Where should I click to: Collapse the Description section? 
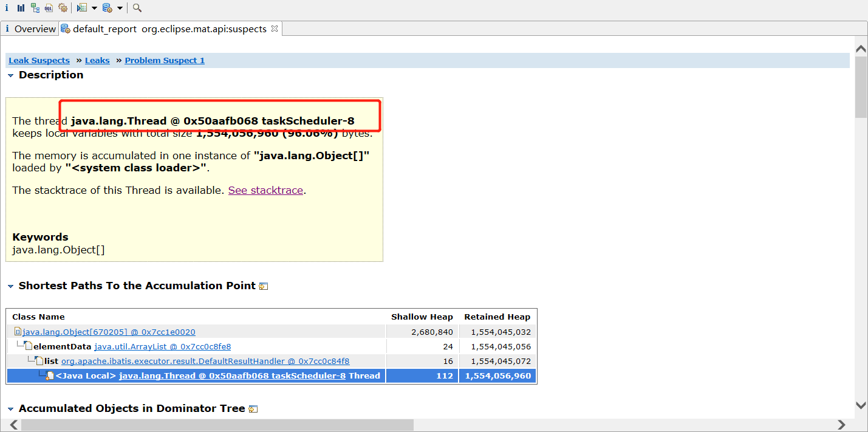[x=11, y=75]
